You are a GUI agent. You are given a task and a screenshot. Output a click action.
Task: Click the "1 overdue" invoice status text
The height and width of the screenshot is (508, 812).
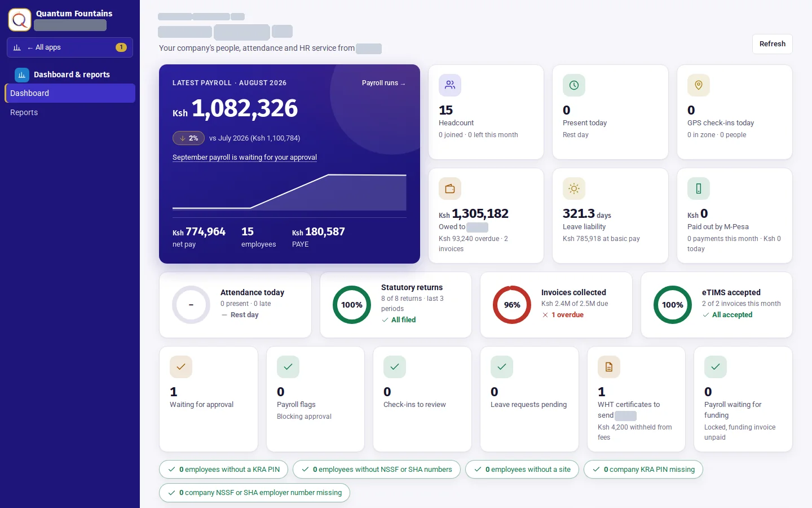tap(567, 315)
